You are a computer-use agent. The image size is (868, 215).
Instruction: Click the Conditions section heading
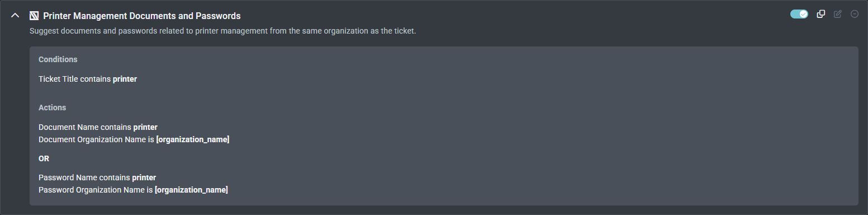pyautogui.click(x=58, y=59)
